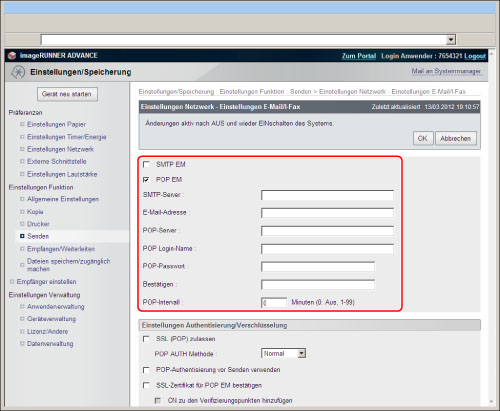500x411 pixels.
Task: Follow the Zum Portal link
Action: click(359, 56)
